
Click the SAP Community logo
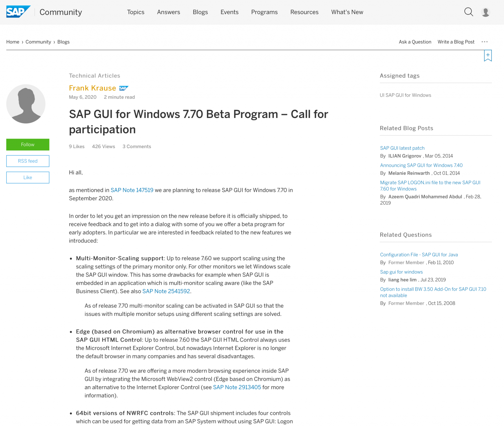(x=18, y=11)
